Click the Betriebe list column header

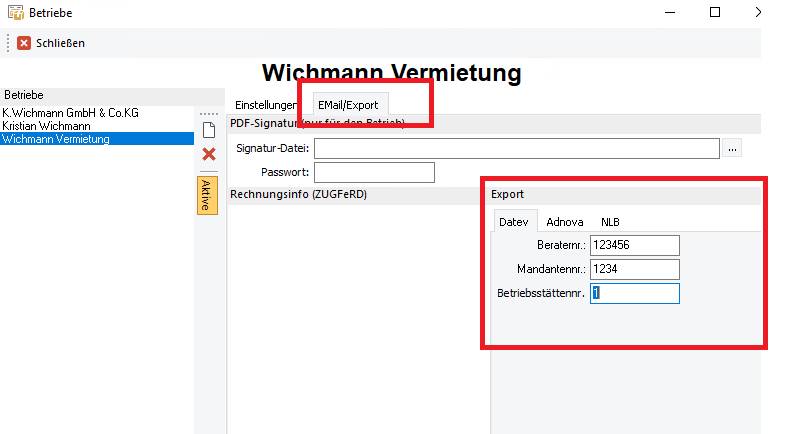coord(112,95)
